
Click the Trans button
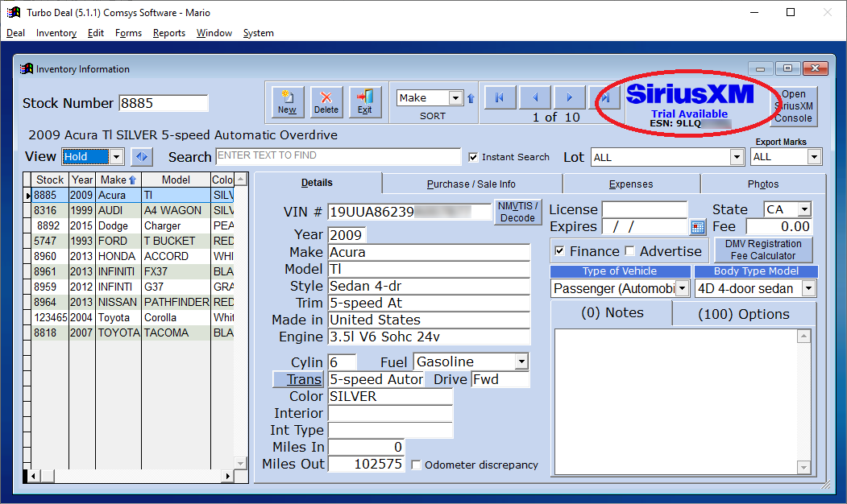click(x=298, y=379)
